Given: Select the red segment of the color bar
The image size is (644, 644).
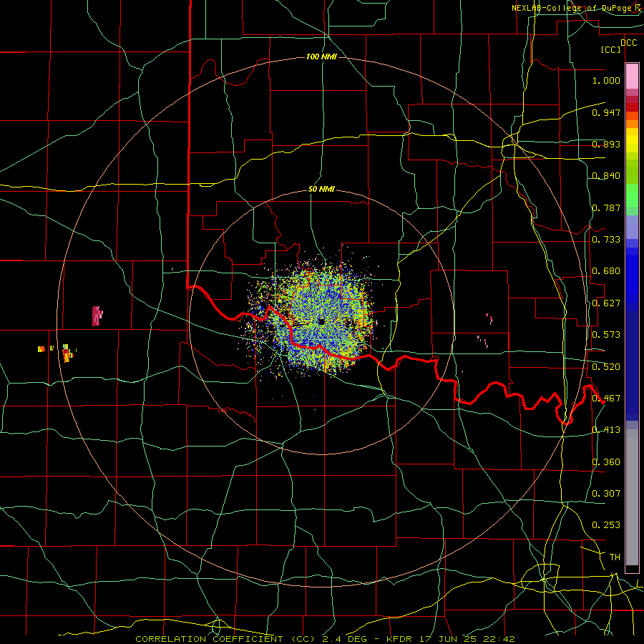Looking at the screenshot, I should click(632, 107).
